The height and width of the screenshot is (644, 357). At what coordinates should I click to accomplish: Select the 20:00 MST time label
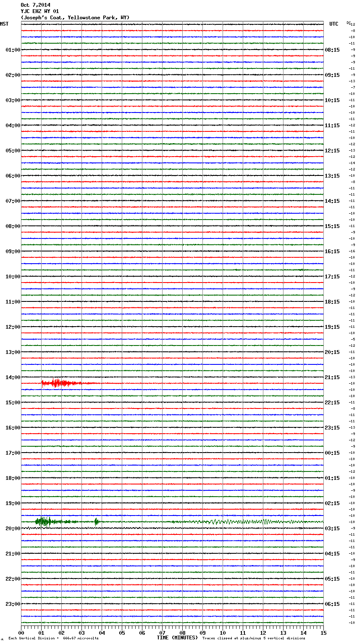click(13, 529)
